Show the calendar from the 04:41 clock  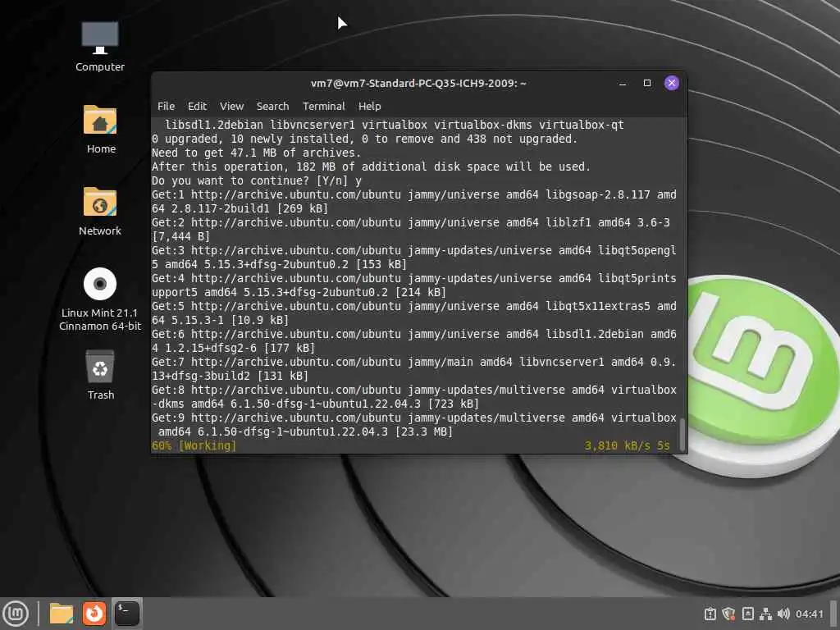[x=809, y=614]
